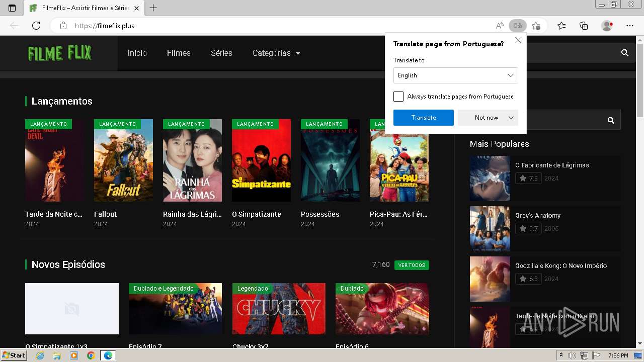Open O Simpatizante 1x3 blank thumbnail
This screenshot has height=362, width=644.
pos(72,309)
